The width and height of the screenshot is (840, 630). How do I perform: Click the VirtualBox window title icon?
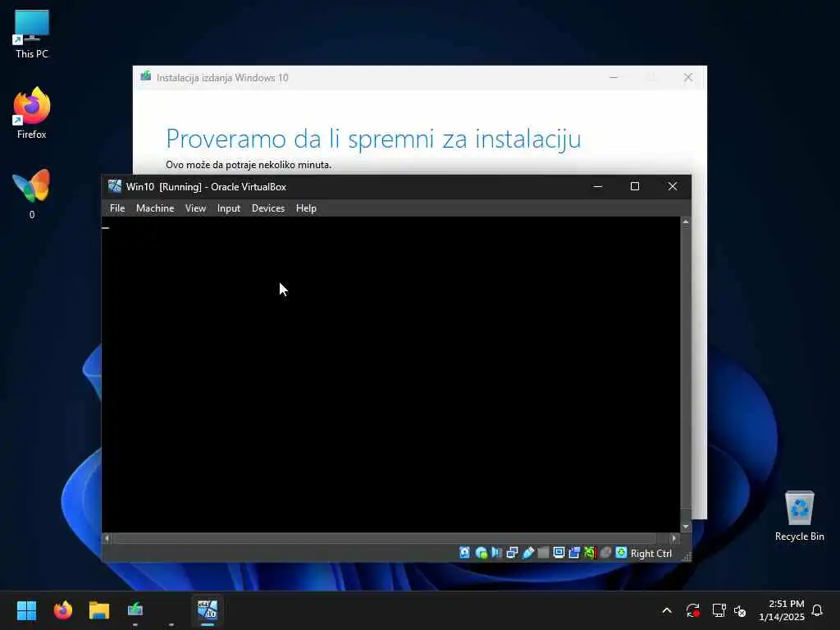(115, 186)
